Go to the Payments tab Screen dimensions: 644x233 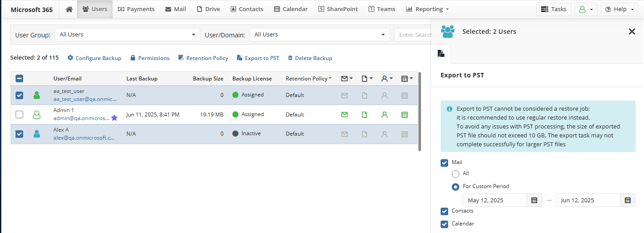point(136,9)
